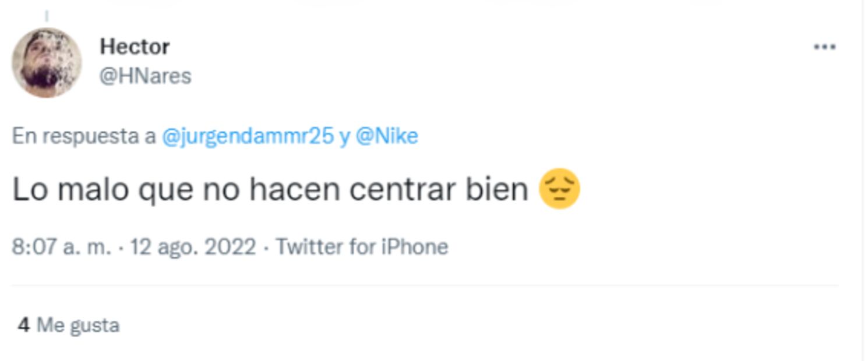Open the Twitter for iPhone source link
The width and height of the screenshot is (868, 361).
pyautogui.click(x=362, y=247)
